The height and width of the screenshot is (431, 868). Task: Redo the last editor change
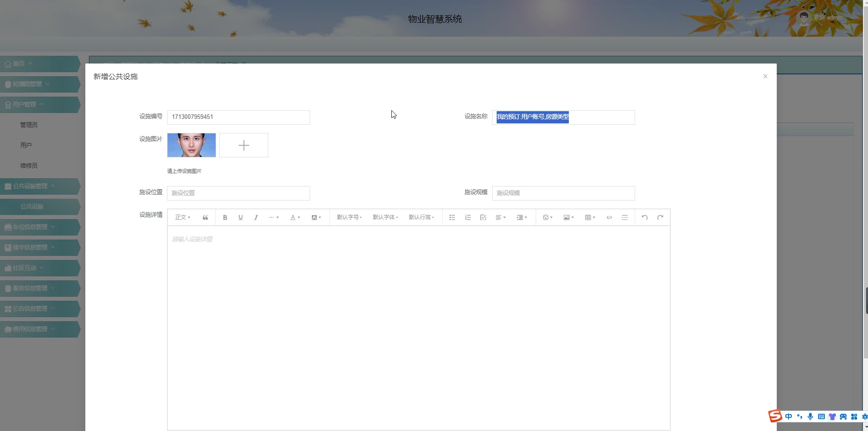click(660, 217)
